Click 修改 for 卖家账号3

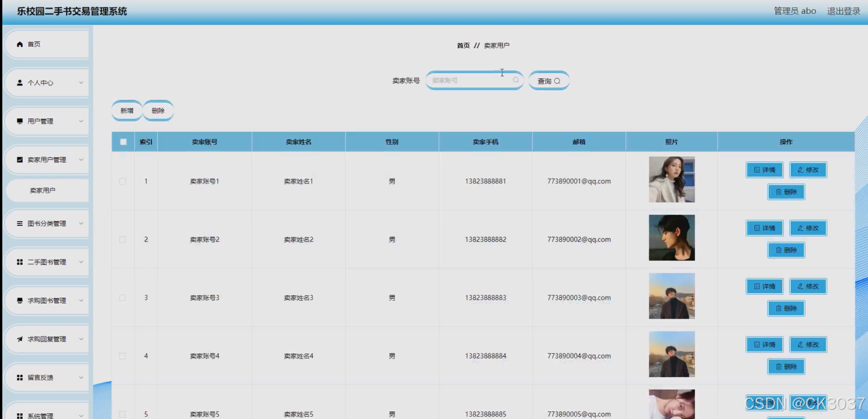(x=808, y=286)
